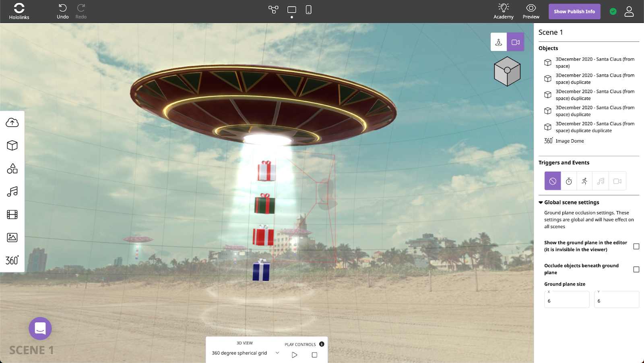Screen dimensions: 644x363
Task: Click the Redo button
Action: click(81, 11)
